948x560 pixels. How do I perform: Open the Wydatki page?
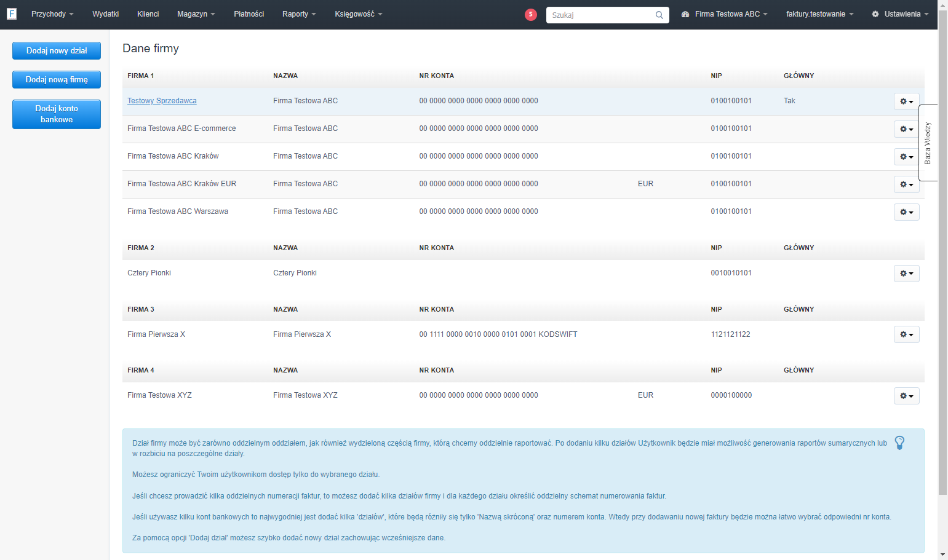(105, 14)
